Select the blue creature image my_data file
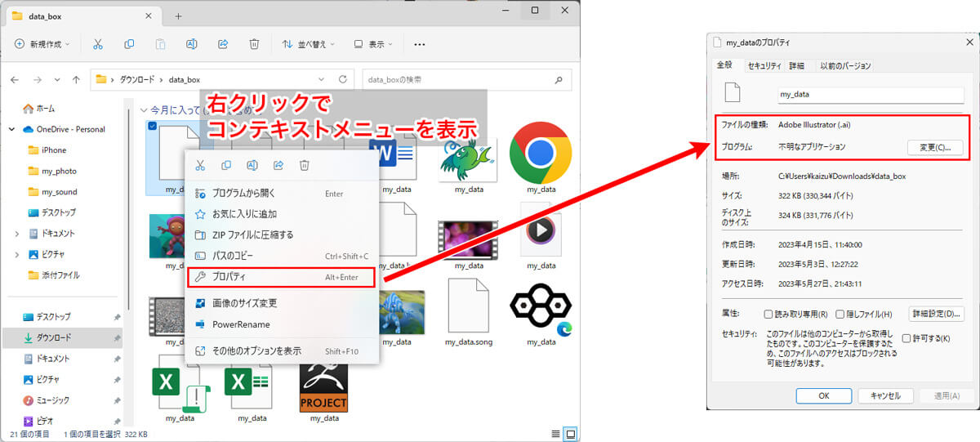980x442 pixels. [x=396, y=319]
